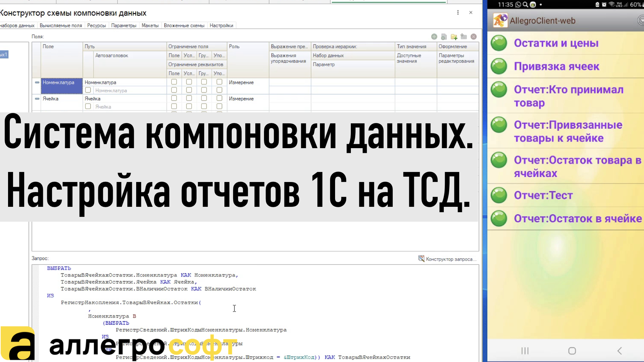Click the AllegroClient-web app logo icon
The height and width of the screenshot is (362, 644).
500,20
